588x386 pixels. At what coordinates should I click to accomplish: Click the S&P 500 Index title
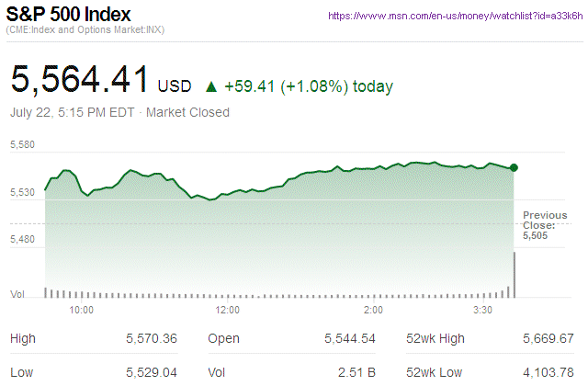coord(69,16)
